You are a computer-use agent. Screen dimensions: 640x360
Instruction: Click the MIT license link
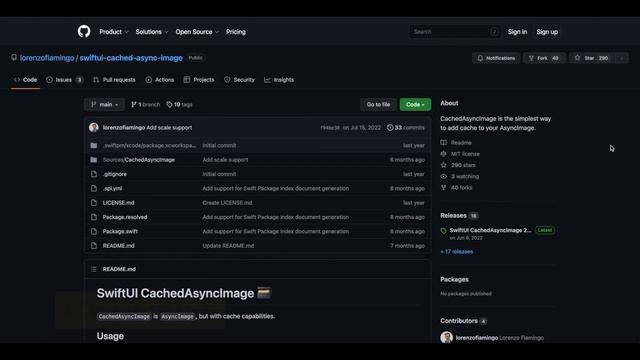[465, 154]
